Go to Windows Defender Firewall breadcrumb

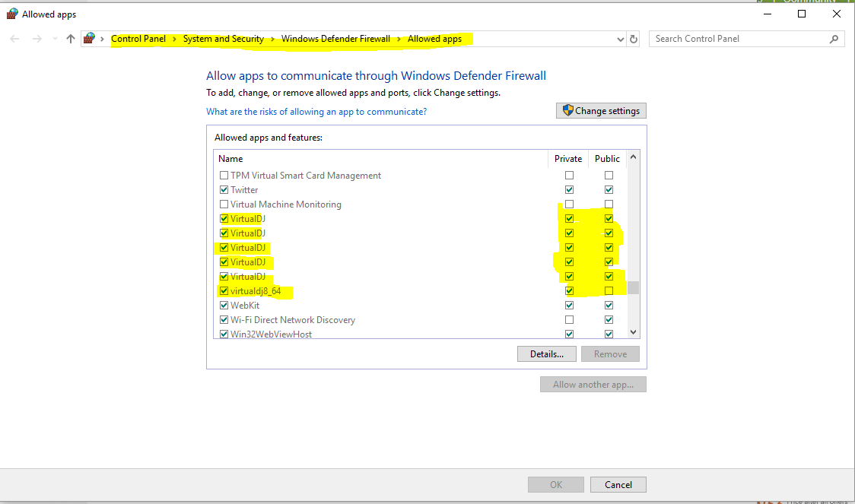point(336,39)
